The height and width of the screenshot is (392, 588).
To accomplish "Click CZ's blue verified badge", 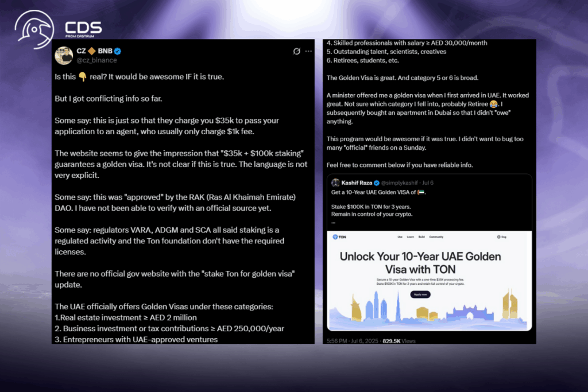I will [x=117, y=51].
